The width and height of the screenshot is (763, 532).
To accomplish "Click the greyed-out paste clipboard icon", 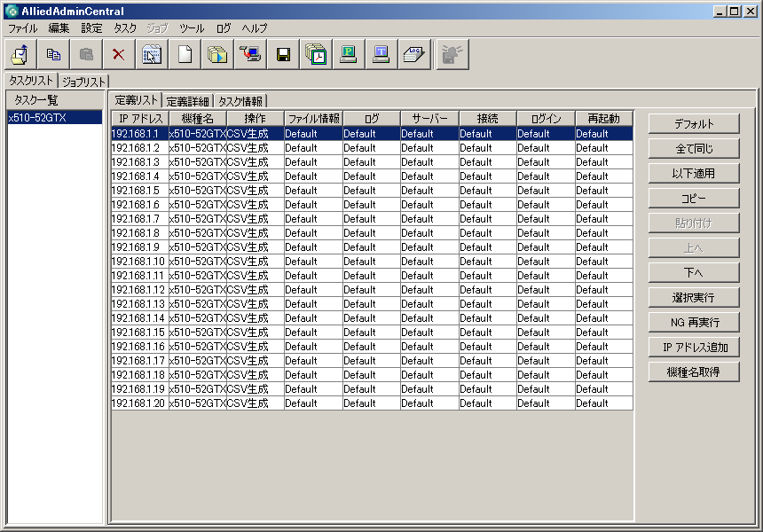I will point(86,54).
